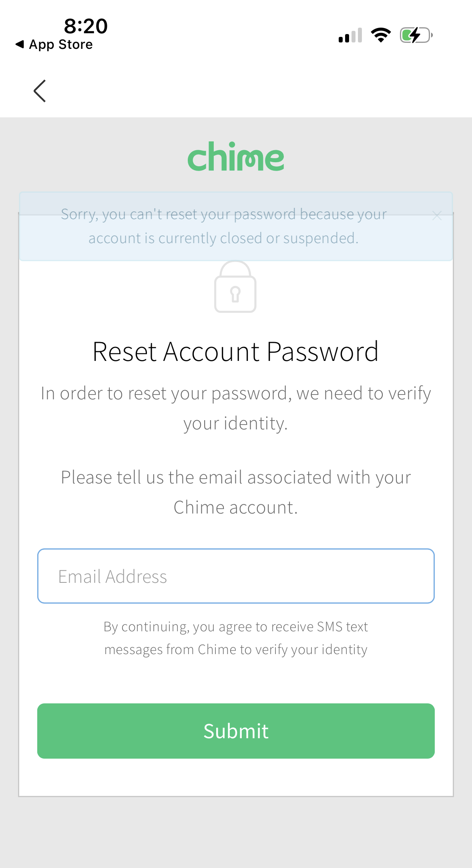Tap the cellular signal bars
This screenshot has width=472, height=868.
[350, 36]
